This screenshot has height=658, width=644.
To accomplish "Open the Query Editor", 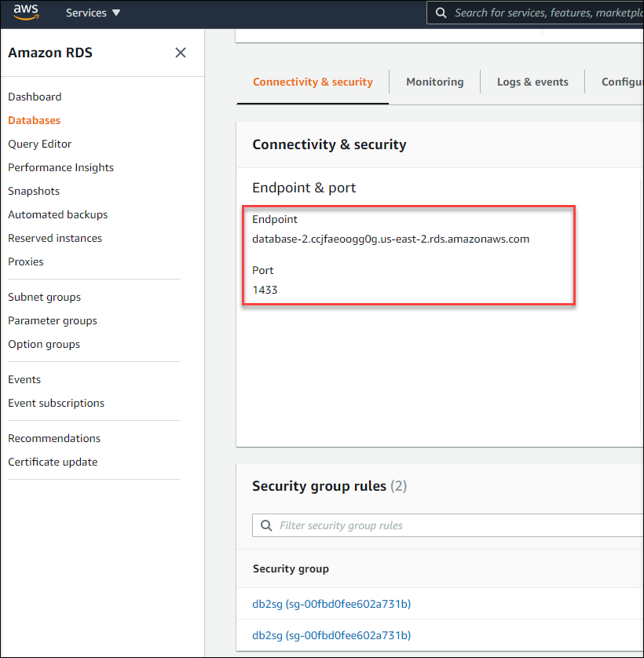I will tap(39, 144).
